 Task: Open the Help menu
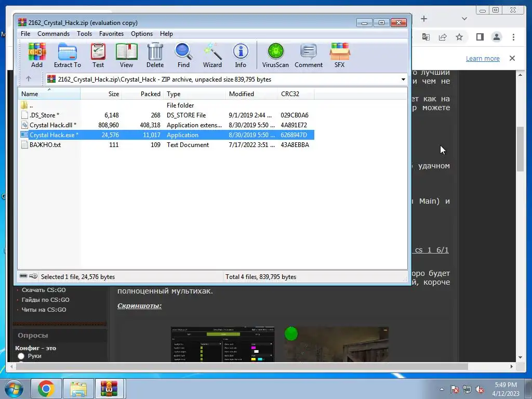point(166,34)
